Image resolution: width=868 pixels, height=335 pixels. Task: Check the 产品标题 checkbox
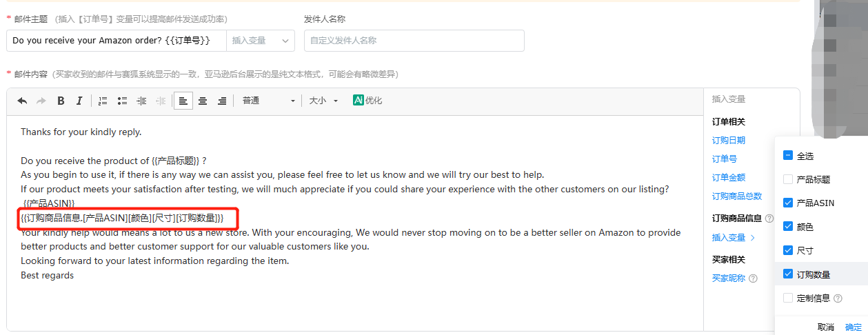[788, 179]
